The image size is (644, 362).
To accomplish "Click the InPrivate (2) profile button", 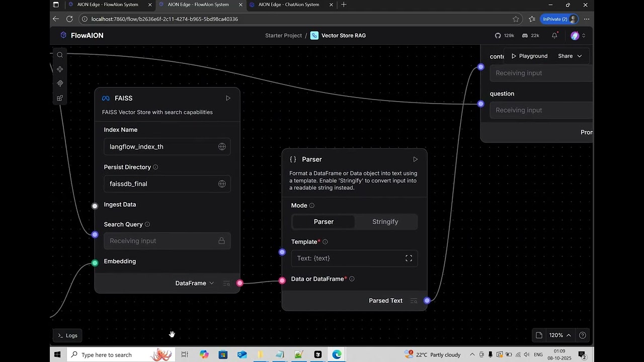I will click(559, 19).
